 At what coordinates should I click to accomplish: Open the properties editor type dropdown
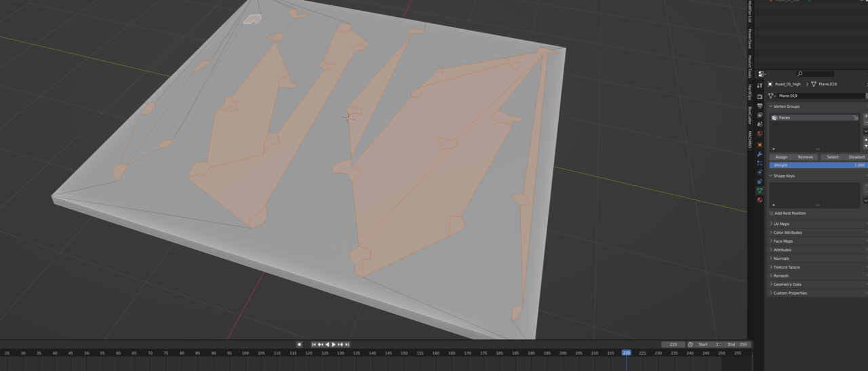click(762, 74)
